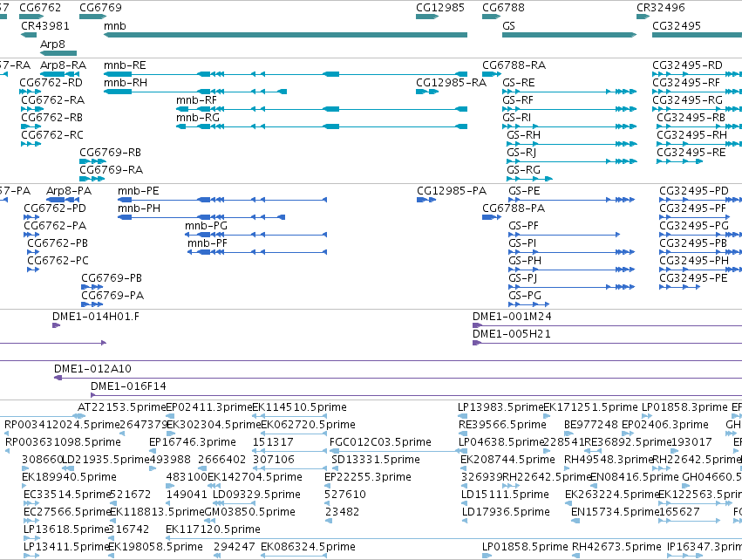Click transcript mnb-RE label
The width and height of the screenshot is (742, 560).
pyautogui.click(x=125, y=65)
